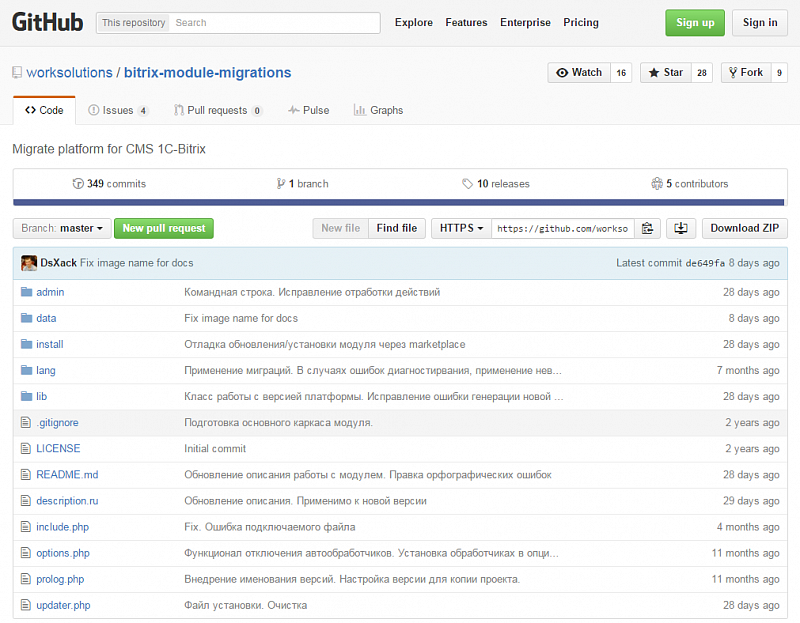Click the commits history icon

(78, 184)
